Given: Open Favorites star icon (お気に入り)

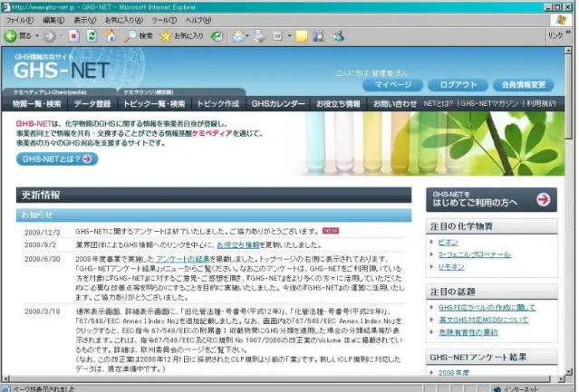Looking at the screenshot, I should pos(166,36).
